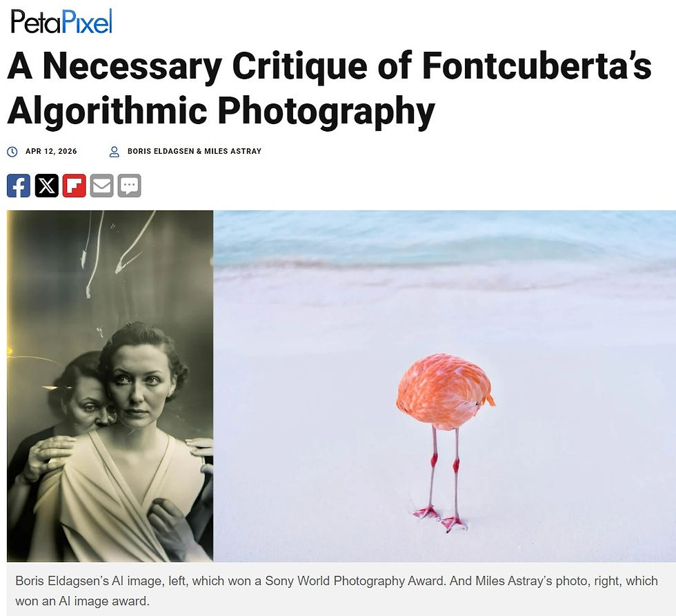Open the black-and-white portrait image
676x616 pixels.
point(110,386)
